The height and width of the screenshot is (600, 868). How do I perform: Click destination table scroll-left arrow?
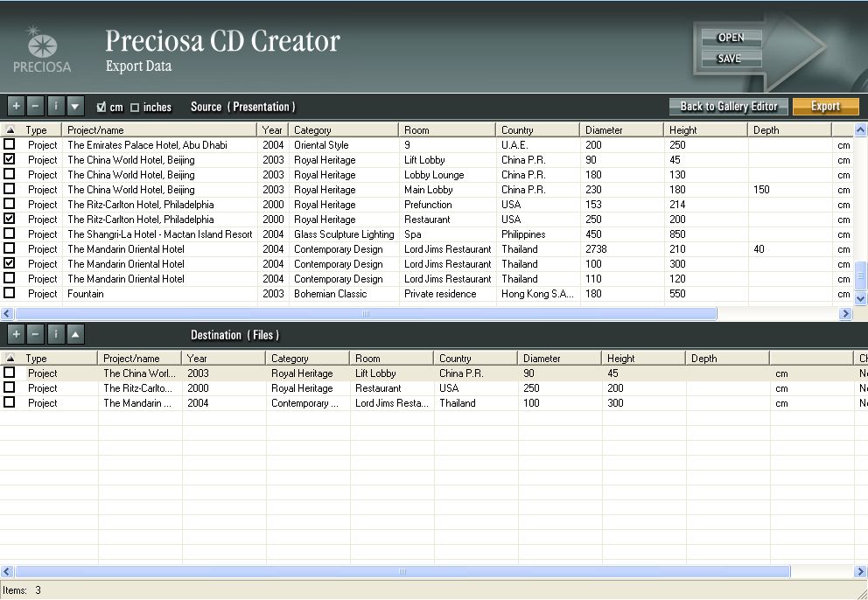pyautogui.click(x=7, y=571)
